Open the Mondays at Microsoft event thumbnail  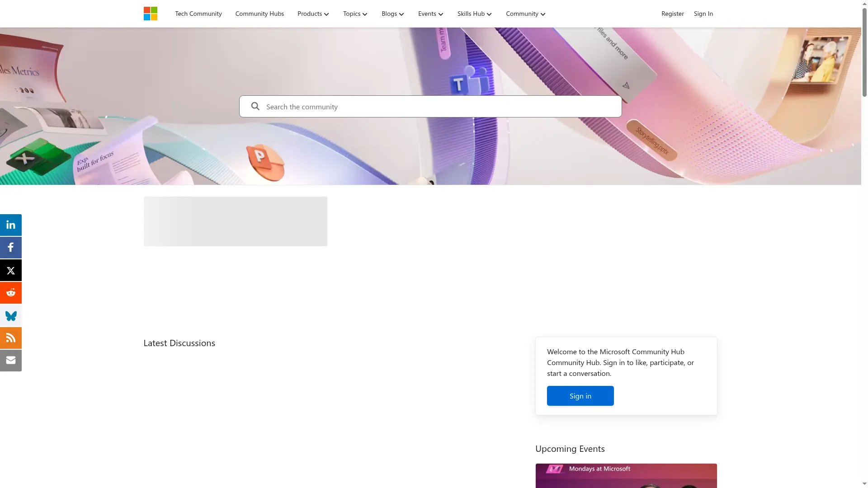pyautogui.click(x=626, y=476)
